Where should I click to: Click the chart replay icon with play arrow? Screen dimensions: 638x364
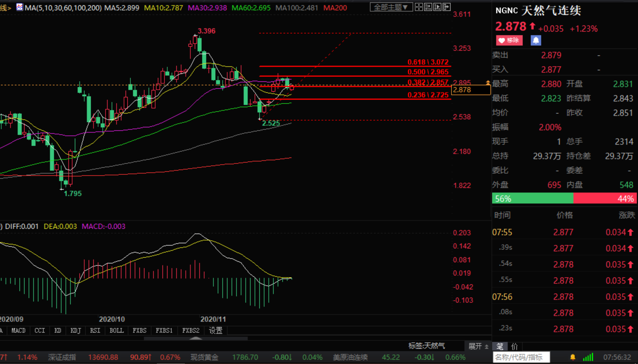[437, 7]
